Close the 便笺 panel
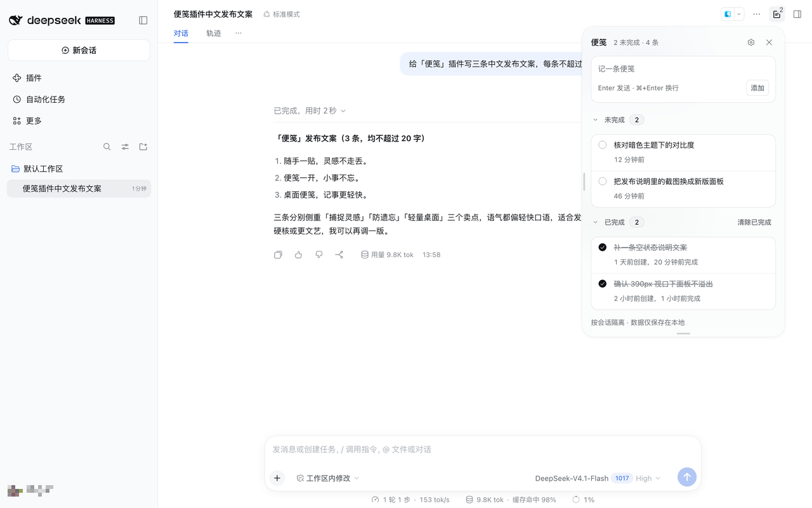The image size is (812, 508). coord(769,43)
